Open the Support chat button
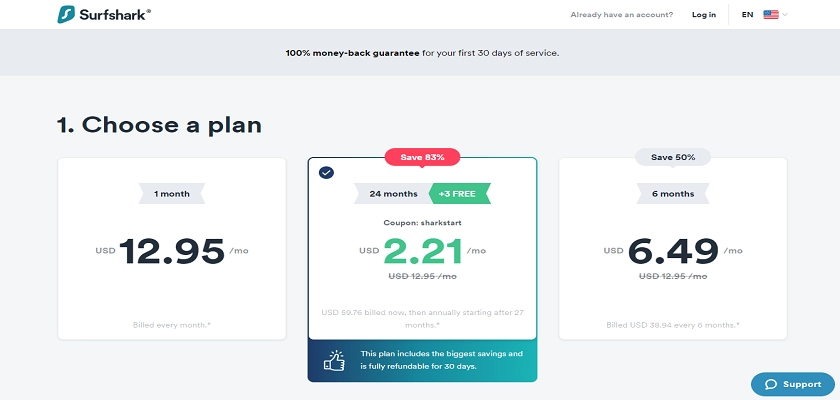 click(793, 384)
